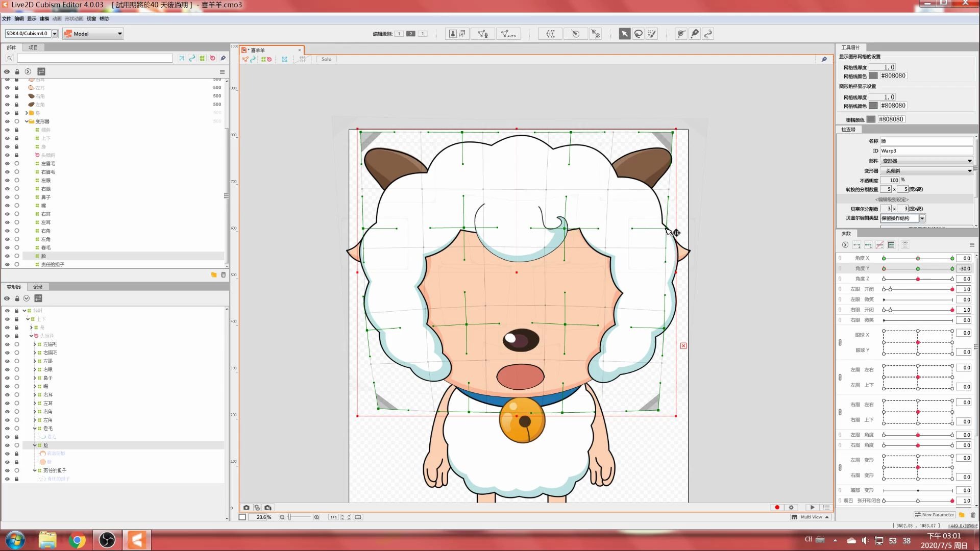Viewport: 980px width, 551px height.
Task: Open Chrome from the taskbar
Action: pos(77,540)
